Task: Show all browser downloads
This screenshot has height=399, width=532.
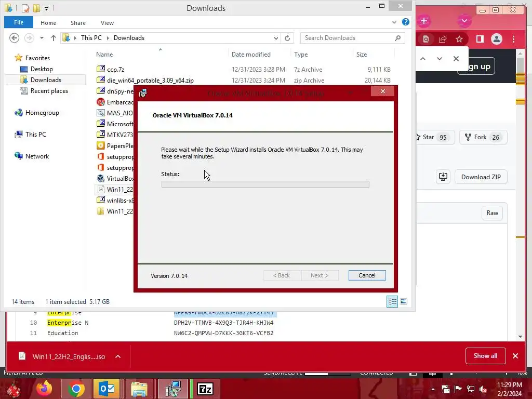Action: (486, 355)
